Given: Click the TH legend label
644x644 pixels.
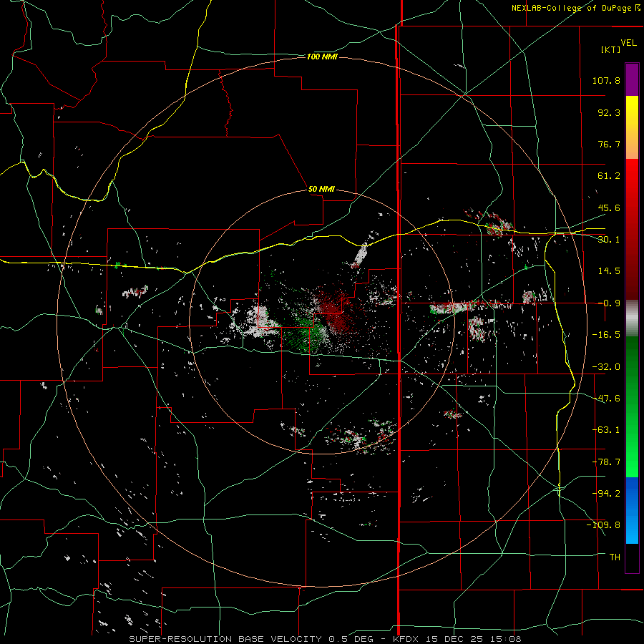Looking at the screenshot, I should point(615,557).
